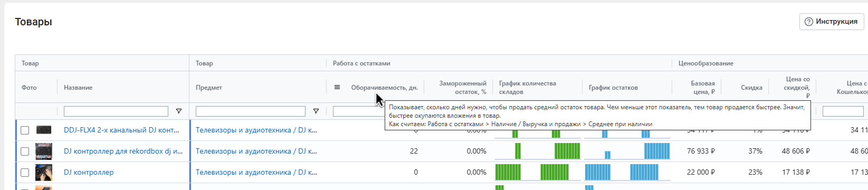Click blue stock chart in DJ контроллер row
Screen dimensions: 868x190
tap(627, 172)
